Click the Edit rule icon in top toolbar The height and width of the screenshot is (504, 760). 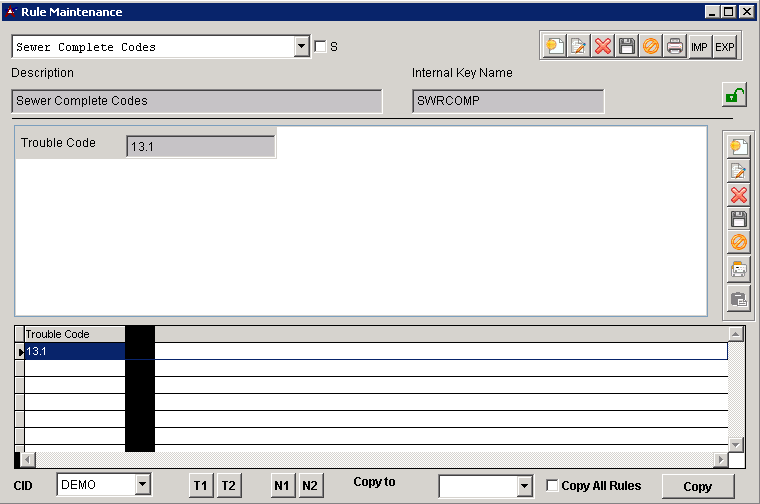click(x=578, y=47)
